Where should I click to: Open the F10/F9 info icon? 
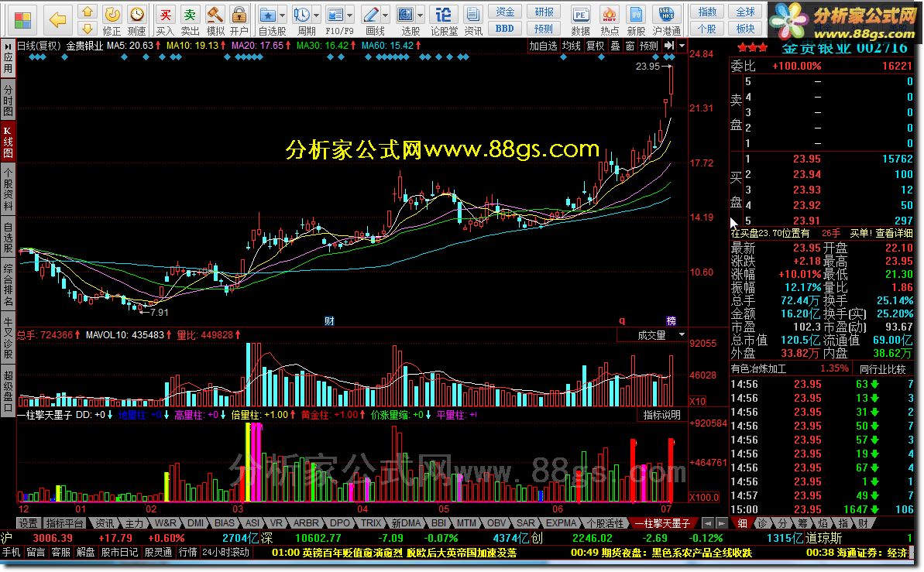(335, 15)
